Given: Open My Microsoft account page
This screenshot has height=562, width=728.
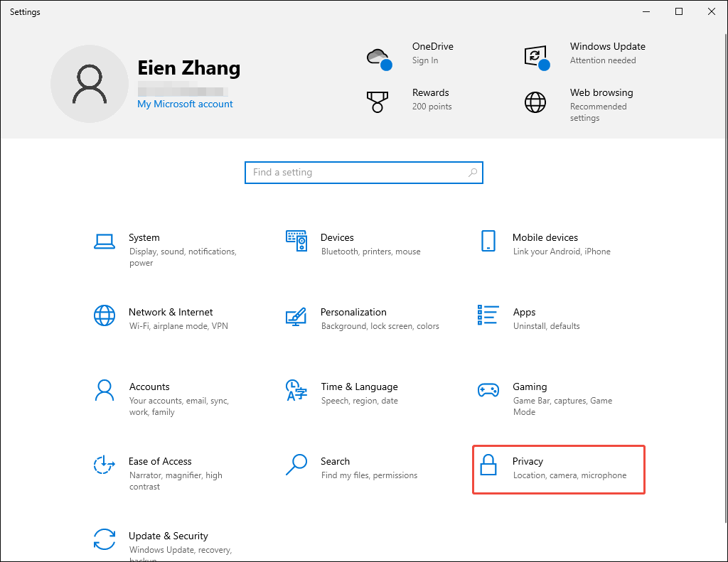Looking at the screenshot, I should tap(185, 104).
